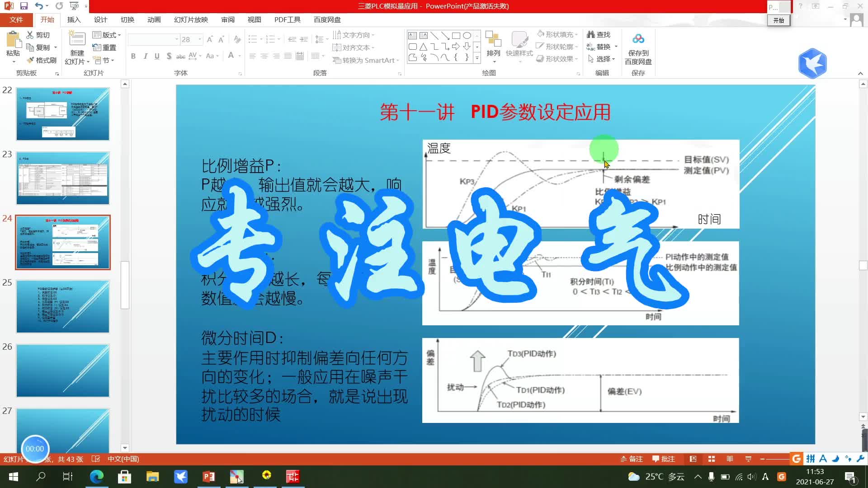Toggle Underline formatting

click(157, 56)
